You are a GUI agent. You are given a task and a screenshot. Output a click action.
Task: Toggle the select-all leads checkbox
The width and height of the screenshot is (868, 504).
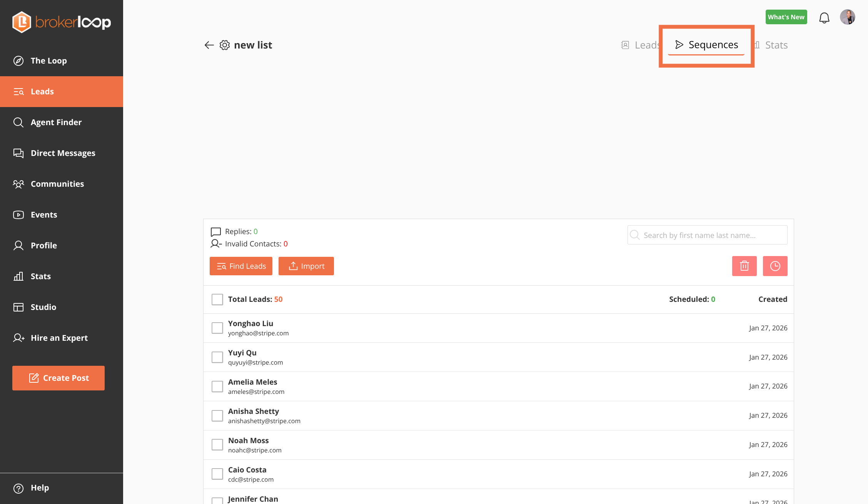tap(217, 299)
